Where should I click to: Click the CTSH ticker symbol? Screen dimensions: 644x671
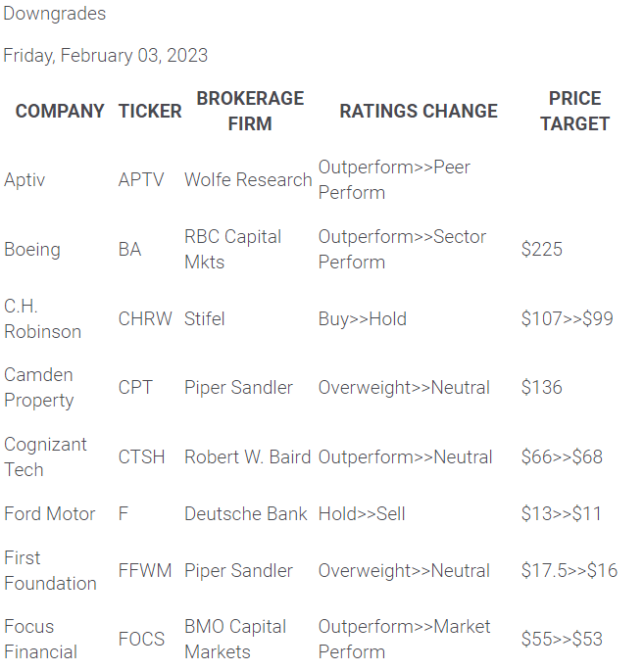click(142, 457)
